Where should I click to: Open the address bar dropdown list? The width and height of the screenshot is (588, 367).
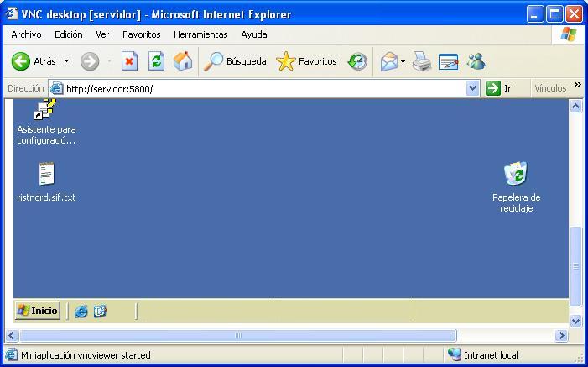tap(472, 88)
